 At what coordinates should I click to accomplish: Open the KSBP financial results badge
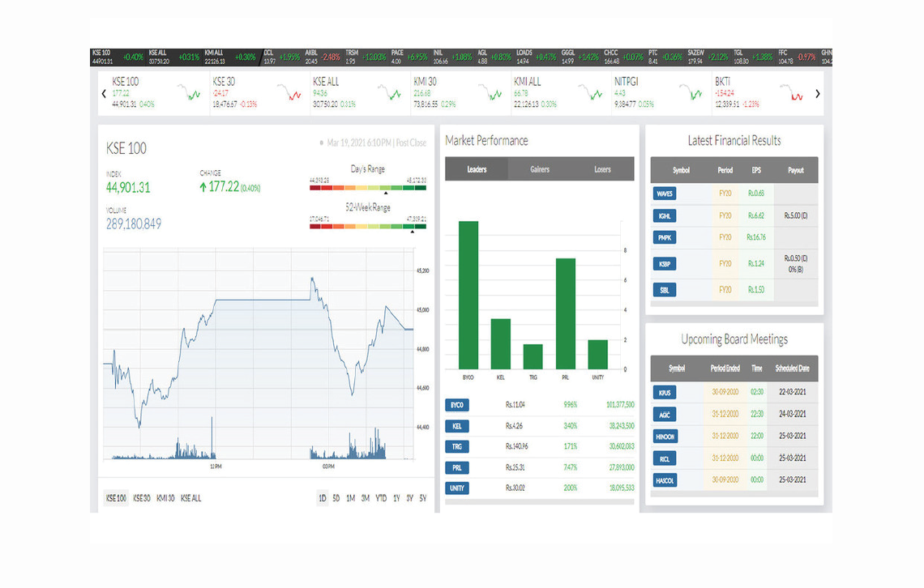(x=664, y=264)
